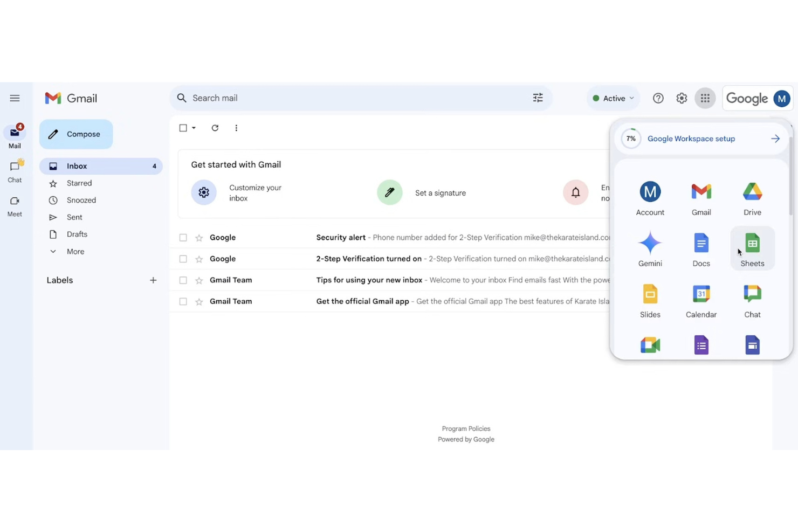Image resolution: width=798 pixels, height=532 pixels.
Task: Open Gmail settings gear
Action: coord(681,98)
